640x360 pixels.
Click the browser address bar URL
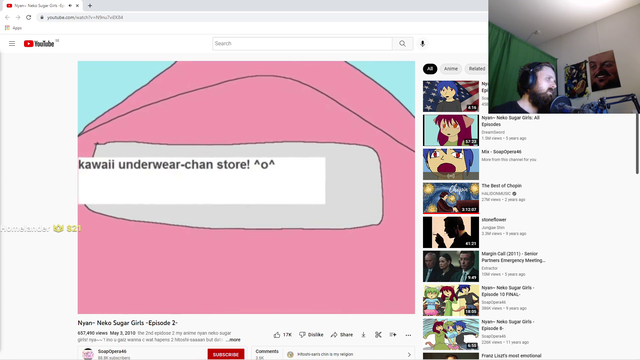click(85, 18)
